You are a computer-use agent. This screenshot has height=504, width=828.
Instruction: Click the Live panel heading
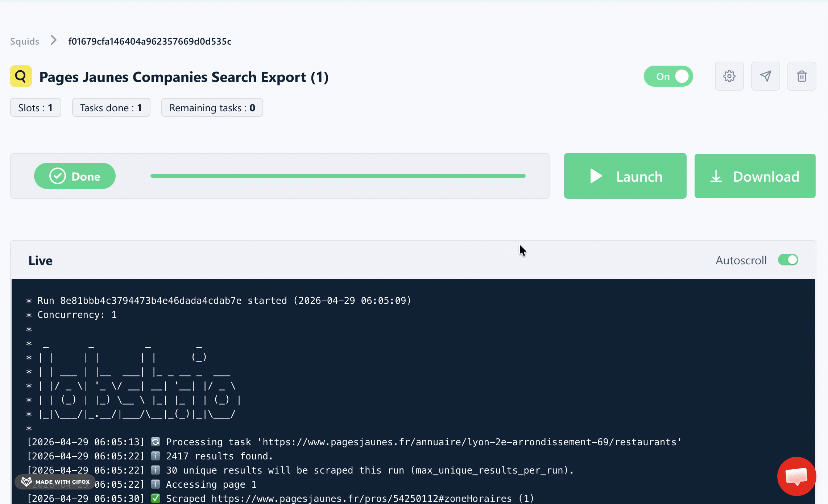pyautogui.click(x=41, y=261)
